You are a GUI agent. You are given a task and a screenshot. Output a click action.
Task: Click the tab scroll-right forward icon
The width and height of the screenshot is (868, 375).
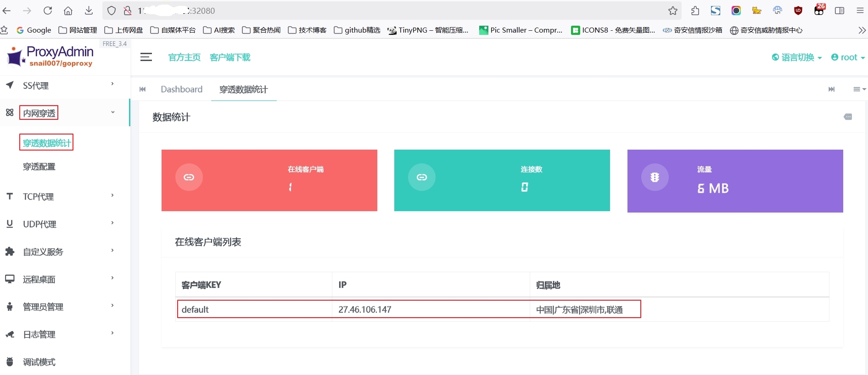(831, 90)
